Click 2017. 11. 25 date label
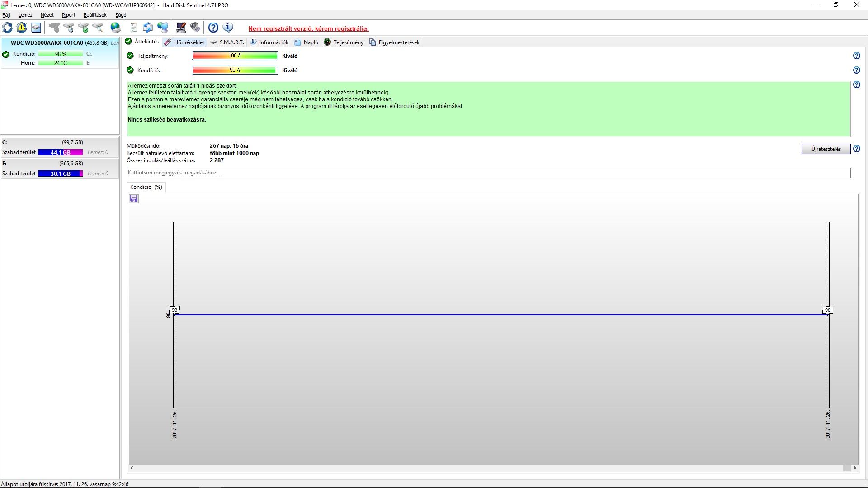The width and height of the screenshot is (868, 488). (175, 425)
